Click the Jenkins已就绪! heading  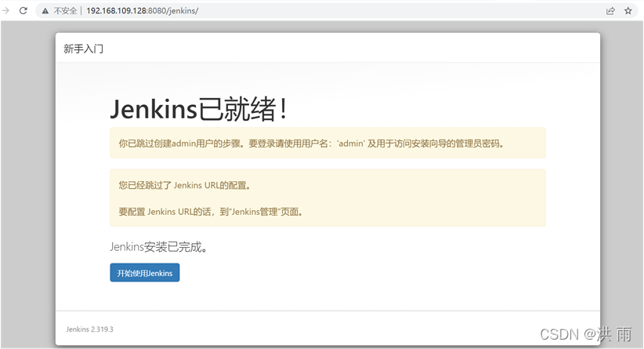coord(198,109)
